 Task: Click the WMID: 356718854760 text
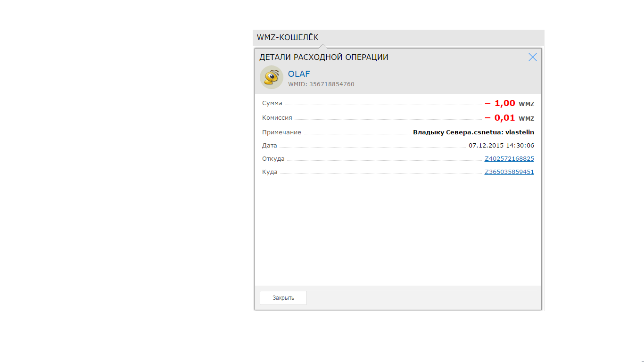pyautogui.click(x=321, y=84)
